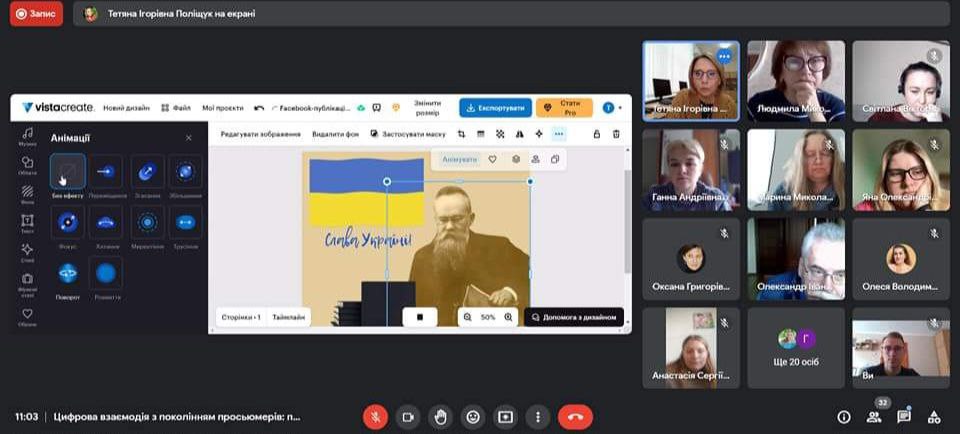Go to Мої проєкти menu item
The width and height of the screenshot is (960, 434).
(x=222, y=108)
